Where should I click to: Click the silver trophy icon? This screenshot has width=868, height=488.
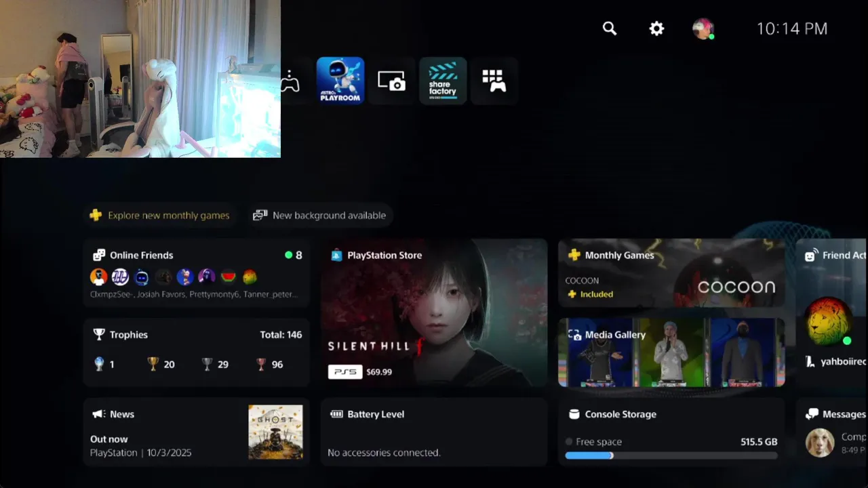pos(208,364)
